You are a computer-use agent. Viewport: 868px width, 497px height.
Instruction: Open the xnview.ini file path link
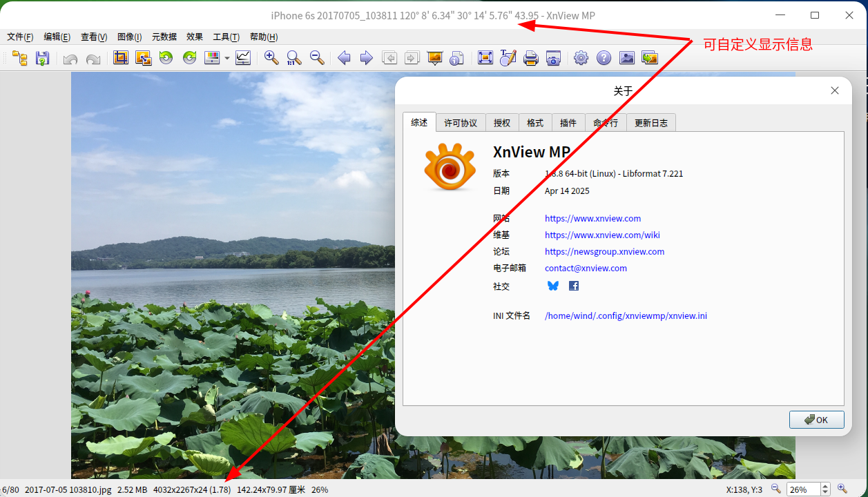pyautogui.click(x=626, y=315)
